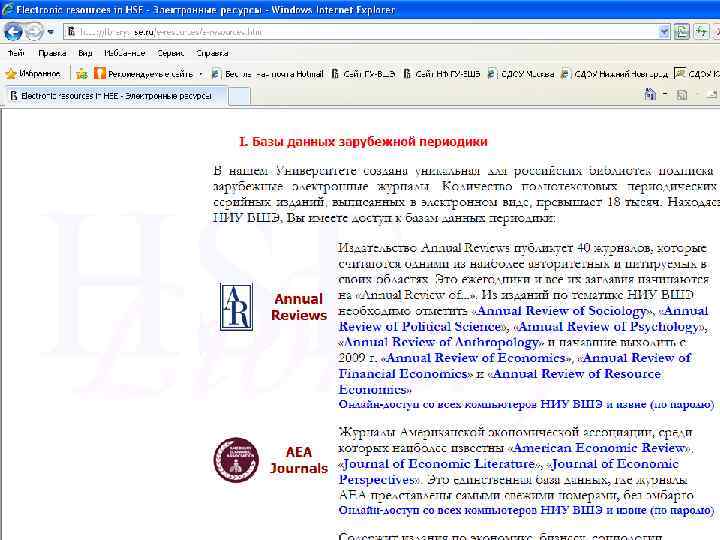The height and width of the screenshot is (540, 720).
Task: Open the Сайт ГУ-ВШЭ favorite
Action: coord(363,73)
